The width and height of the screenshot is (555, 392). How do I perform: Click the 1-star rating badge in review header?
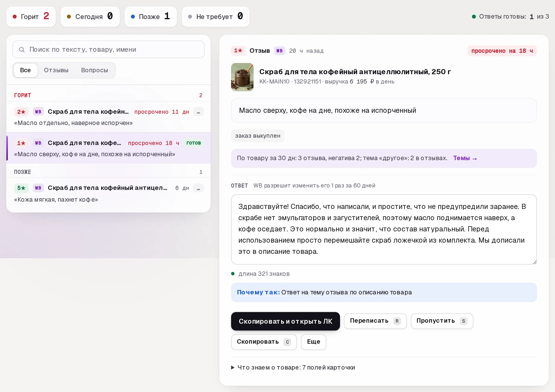click(x=238, y=51)
